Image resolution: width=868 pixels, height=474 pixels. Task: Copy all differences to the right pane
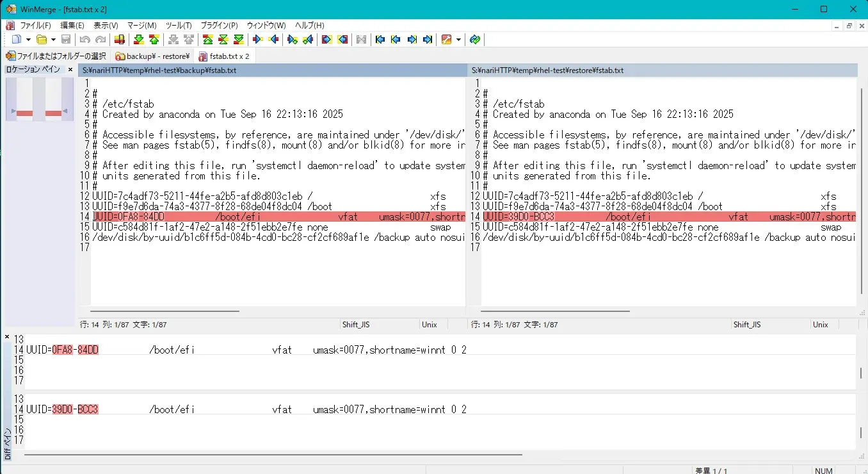pyautogui.click(x=325, y=39)
